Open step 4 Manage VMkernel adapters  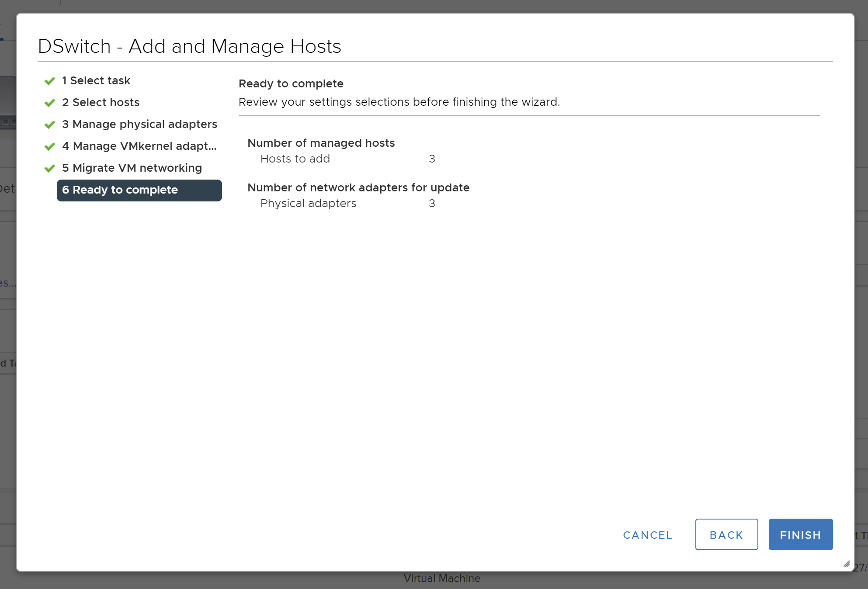click(x=139, y=146)
